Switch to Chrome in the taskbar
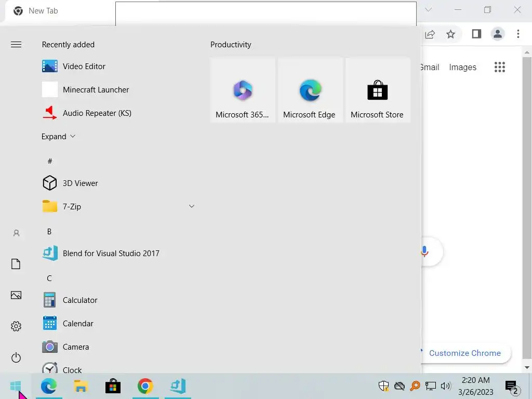 click(x=145, y=386)
